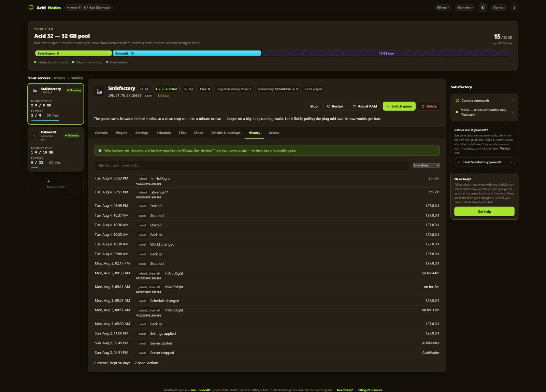Go to the Settings tab

pyautogui.click(x=142, y=133)
